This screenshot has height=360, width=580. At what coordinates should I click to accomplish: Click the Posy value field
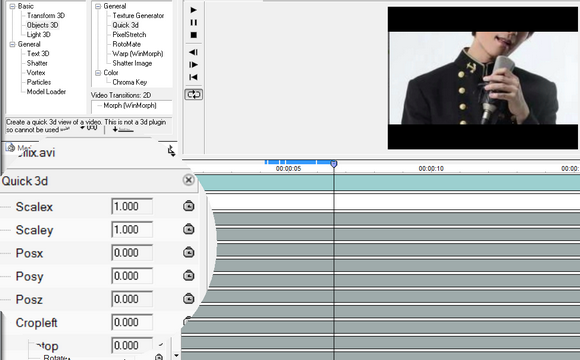132,276
